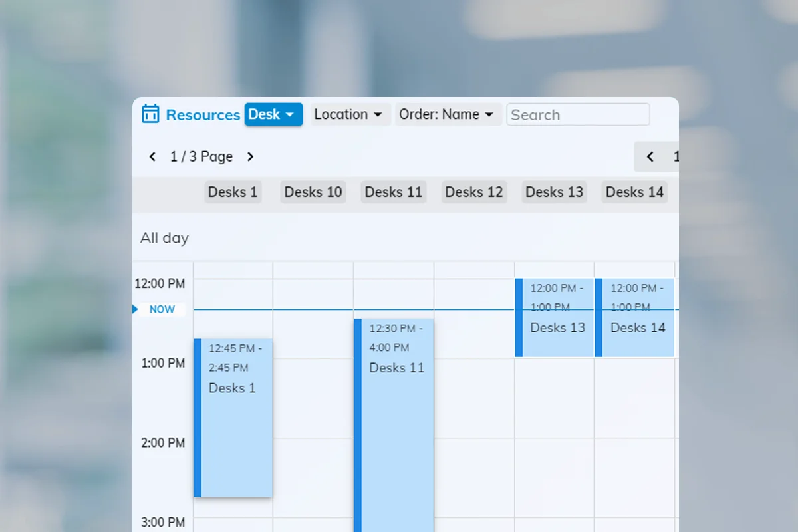798x532 pixels.
Task: Click the Desks 11 column header
Action: pyautogui.click(x=394, y=192)
